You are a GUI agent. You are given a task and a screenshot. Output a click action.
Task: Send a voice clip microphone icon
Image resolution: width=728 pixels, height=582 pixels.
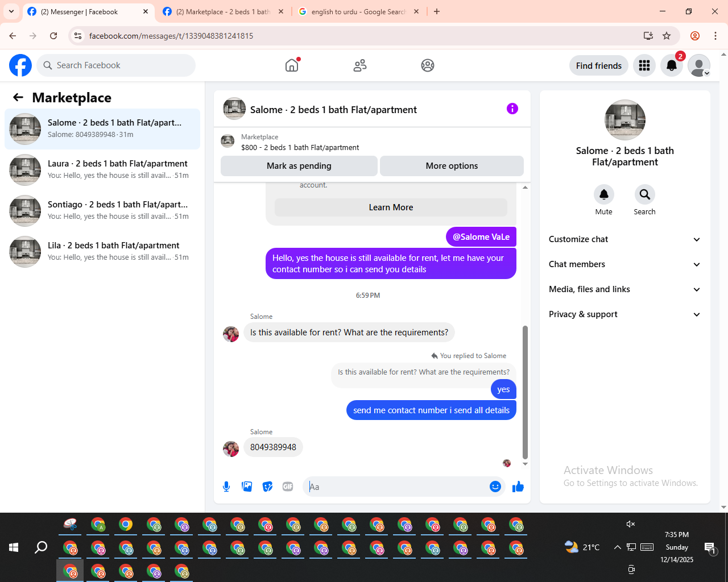[x=226, y=487]
